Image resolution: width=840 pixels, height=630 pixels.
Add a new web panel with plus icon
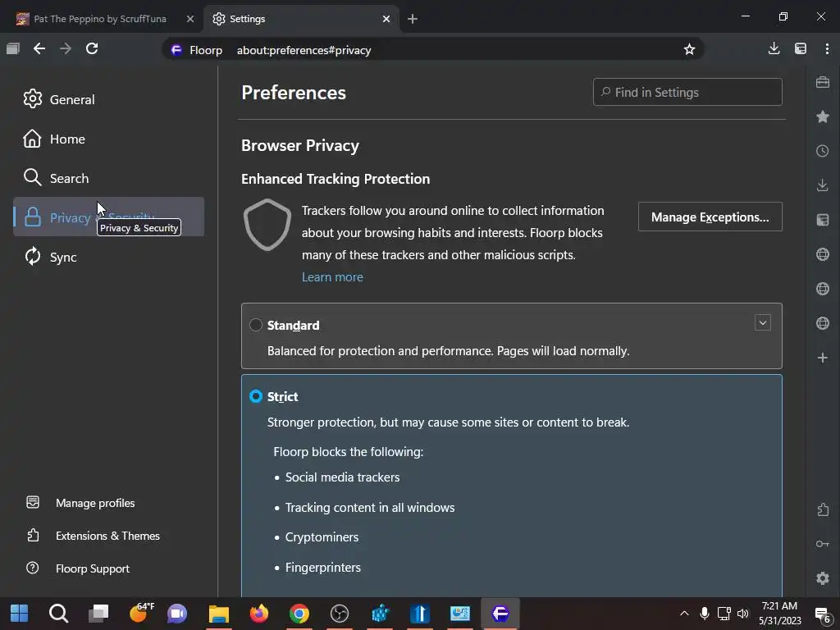click(823, 358)
